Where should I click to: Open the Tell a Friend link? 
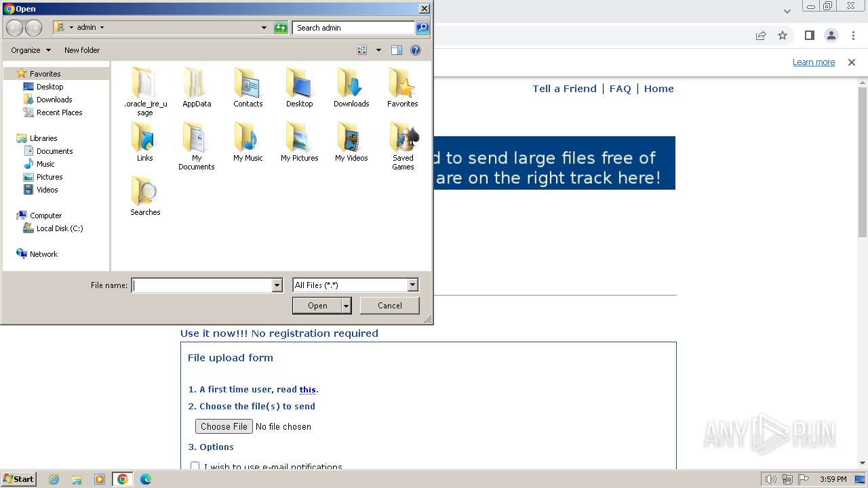(564, 89)
